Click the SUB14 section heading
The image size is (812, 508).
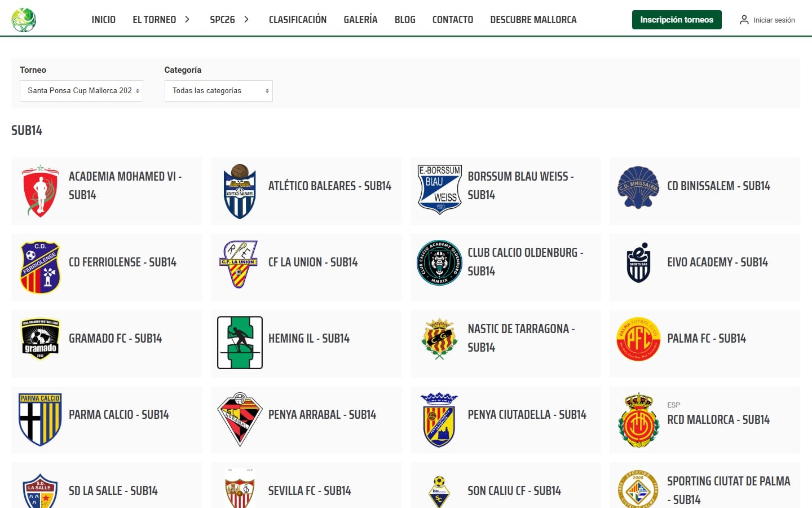[x=27, y=130]
